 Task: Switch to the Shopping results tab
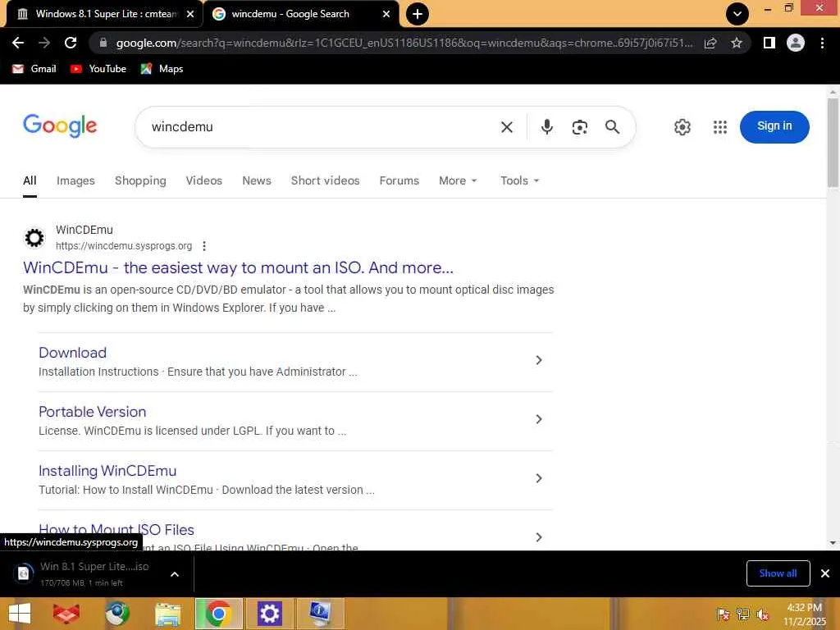tap(140, 180)
